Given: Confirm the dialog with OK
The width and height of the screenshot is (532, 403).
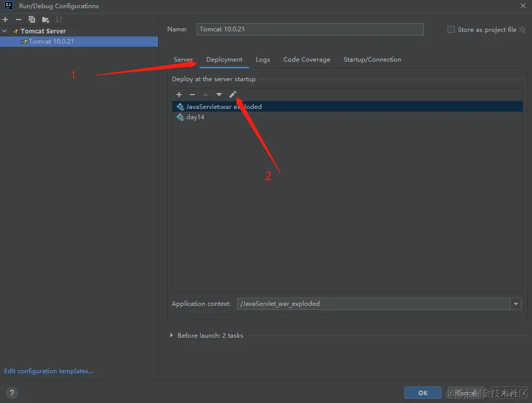Looking at the screenshot, I should pyautogui.click(x=423, y=393).
